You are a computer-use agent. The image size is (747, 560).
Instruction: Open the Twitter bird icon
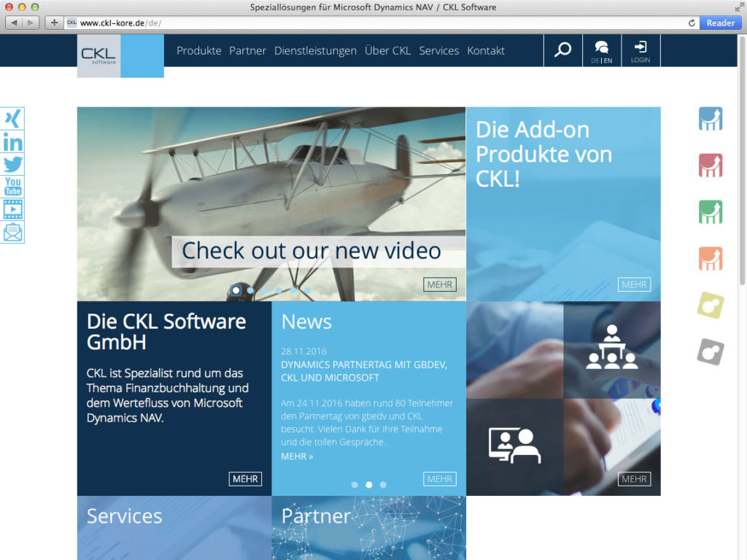tap(12, 164)
